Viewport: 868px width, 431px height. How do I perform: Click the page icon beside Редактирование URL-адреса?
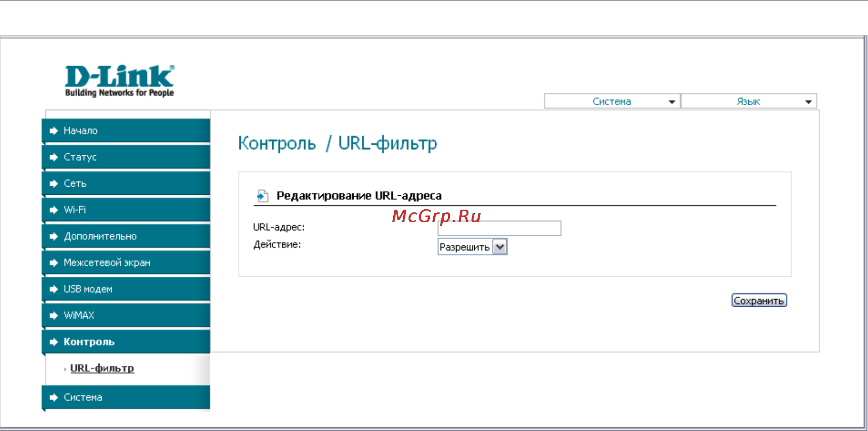pos(262,196)
